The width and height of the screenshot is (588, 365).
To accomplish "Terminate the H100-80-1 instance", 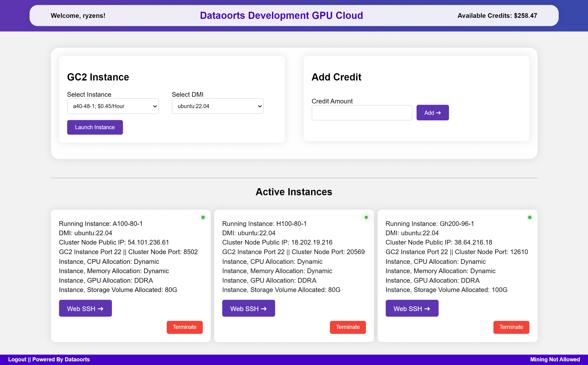I will 348,327.
